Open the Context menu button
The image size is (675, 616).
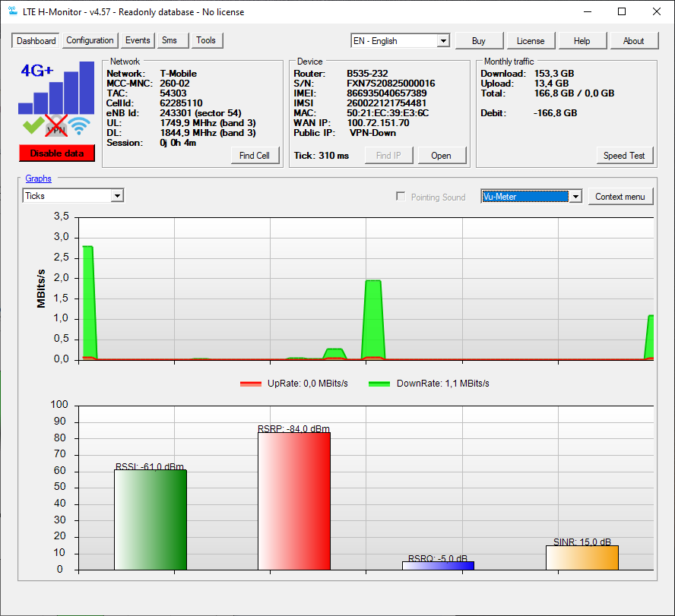tap(620, 197)
